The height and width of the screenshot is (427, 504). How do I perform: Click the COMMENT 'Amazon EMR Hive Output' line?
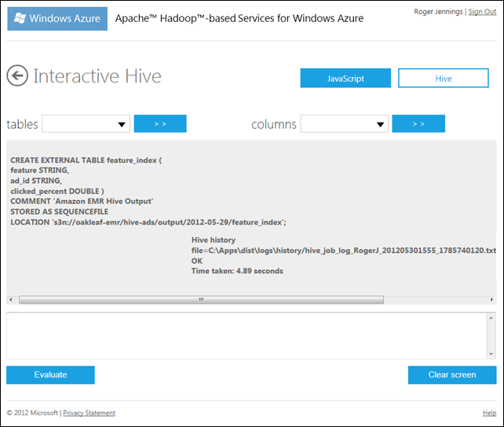(82, 202)
